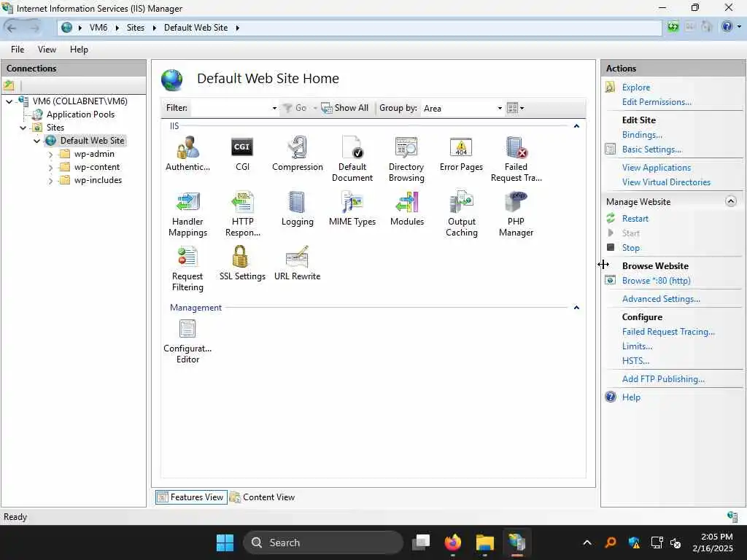This screenshot has height=560, width=747.
Task: Open HSTS link under Configure
Action: click(635, 361)
